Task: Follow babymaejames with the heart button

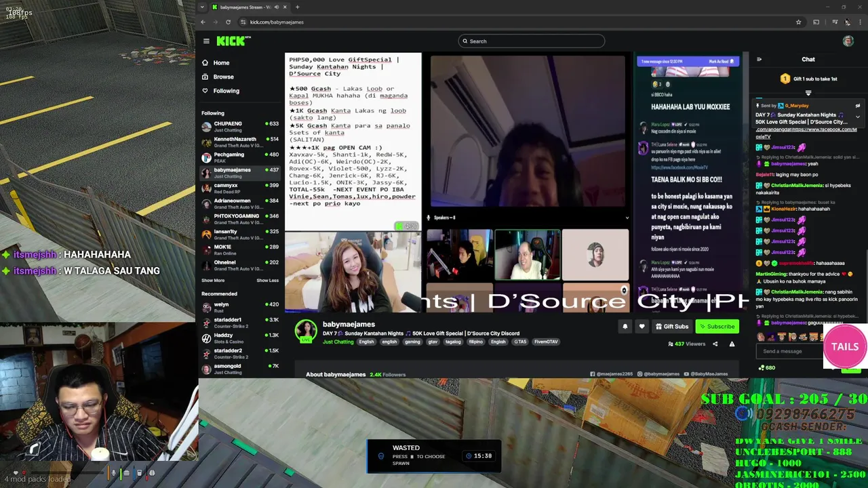Action: 642,327
